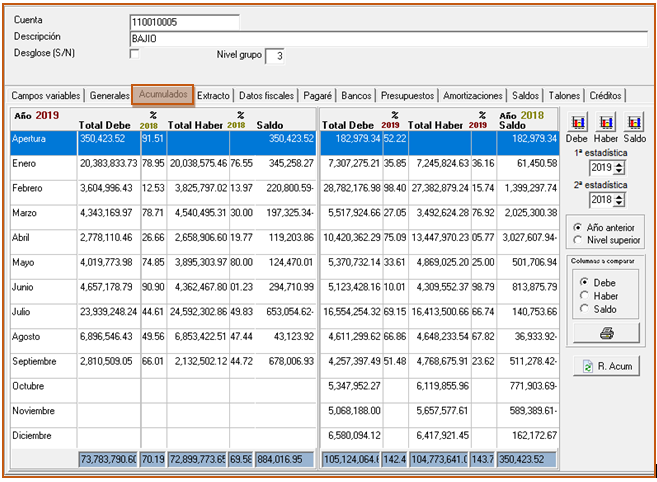The height and width of the screenshot is (482, 657).
Task: Click 2018 Octubre Total Debe 5,347,952.27
Action: coord(354,386)
